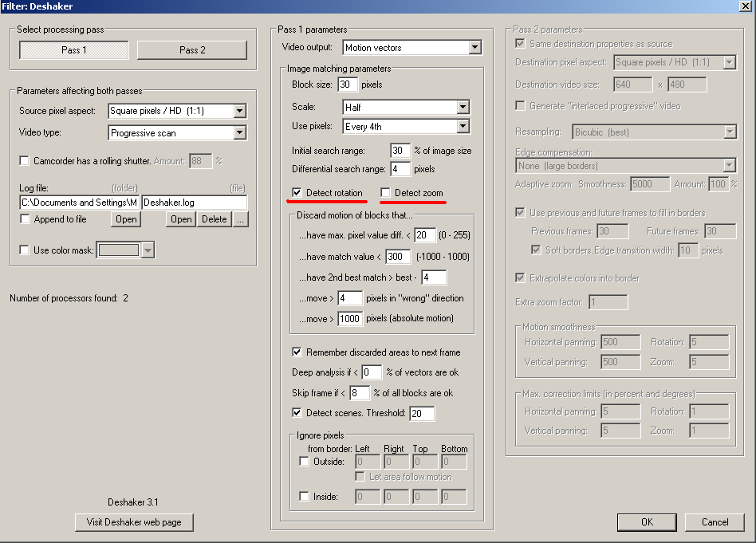Image resolution: width=756 pixels, height=543 pixels.
Task: Click Open button for log file
Action: tap(181, 219)
